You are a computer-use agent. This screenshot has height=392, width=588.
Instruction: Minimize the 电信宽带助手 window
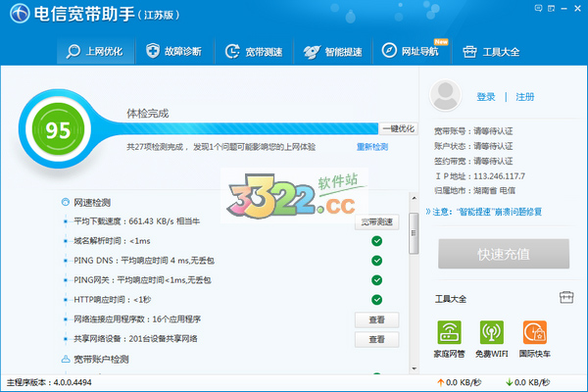(x=564, y=8)
